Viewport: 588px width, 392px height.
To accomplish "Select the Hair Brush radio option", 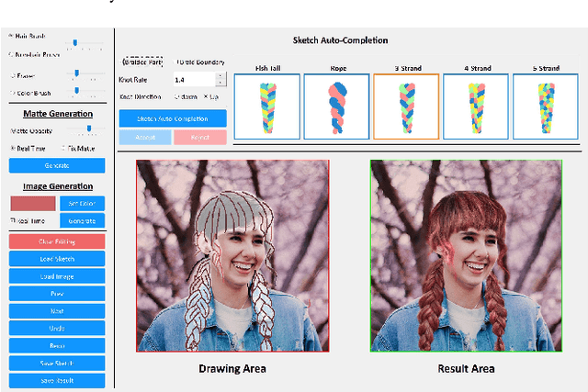I will (x=10, y=37).
